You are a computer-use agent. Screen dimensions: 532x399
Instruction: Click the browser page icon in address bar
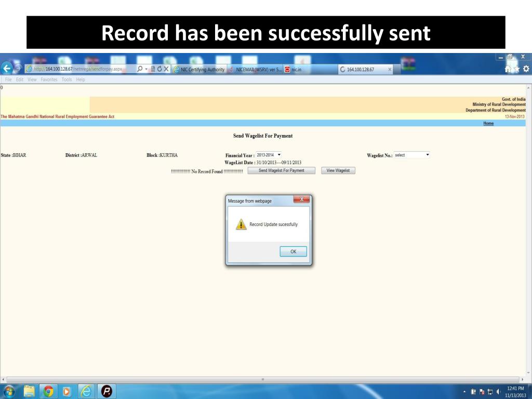[29, 69]
